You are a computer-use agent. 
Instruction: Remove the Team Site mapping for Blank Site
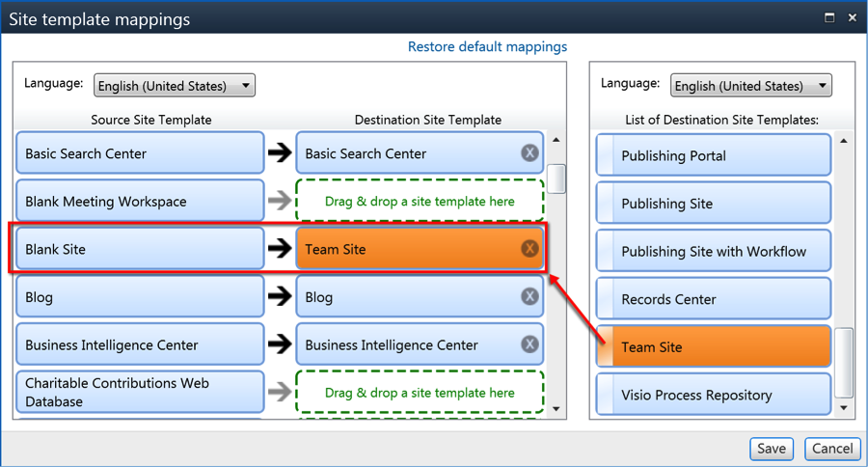[529, 249]
